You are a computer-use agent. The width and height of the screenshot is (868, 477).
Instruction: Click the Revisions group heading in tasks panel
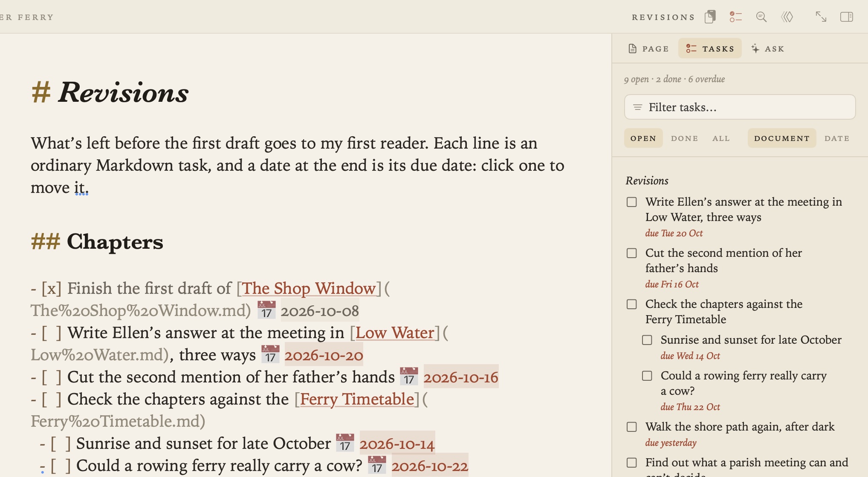click(647, 181)
